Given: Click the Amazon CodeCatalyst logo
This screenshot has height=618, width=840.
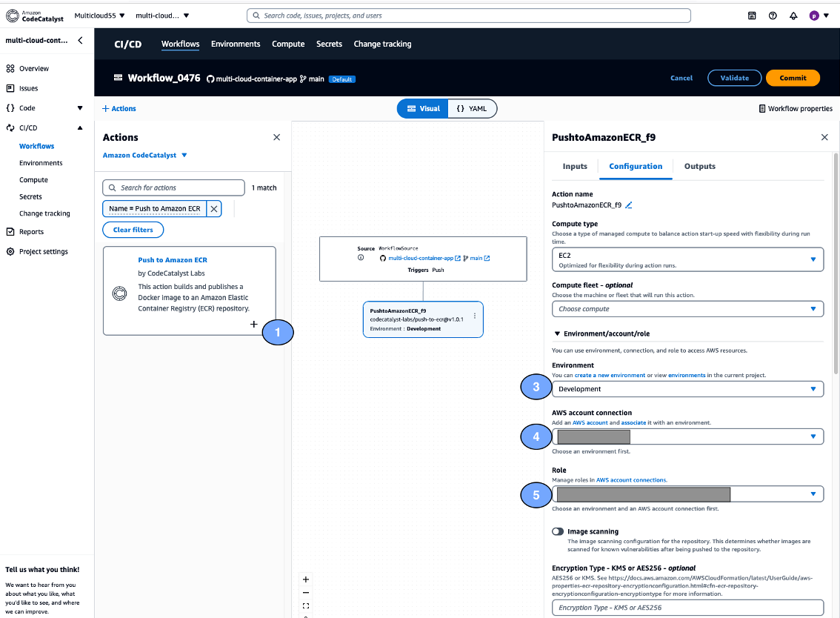Looking at the screenshot, I should click(34, 15).
